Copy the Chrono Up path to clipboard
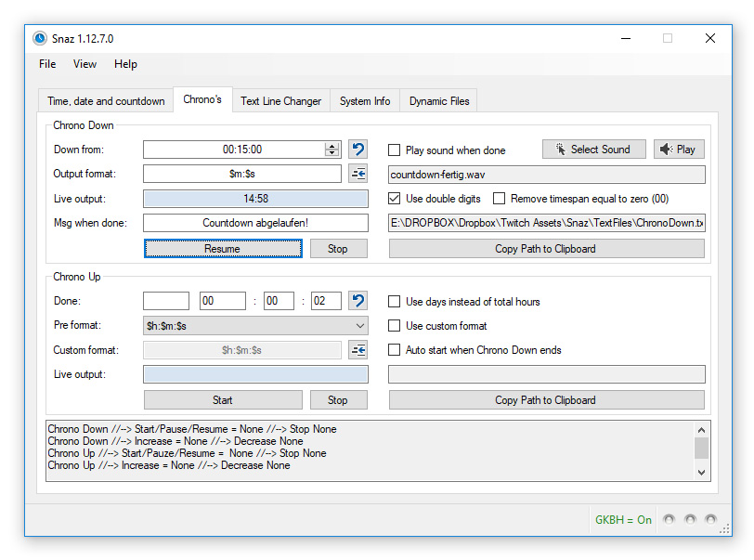The width and height of the screenshot is (754, 560). 546,399
